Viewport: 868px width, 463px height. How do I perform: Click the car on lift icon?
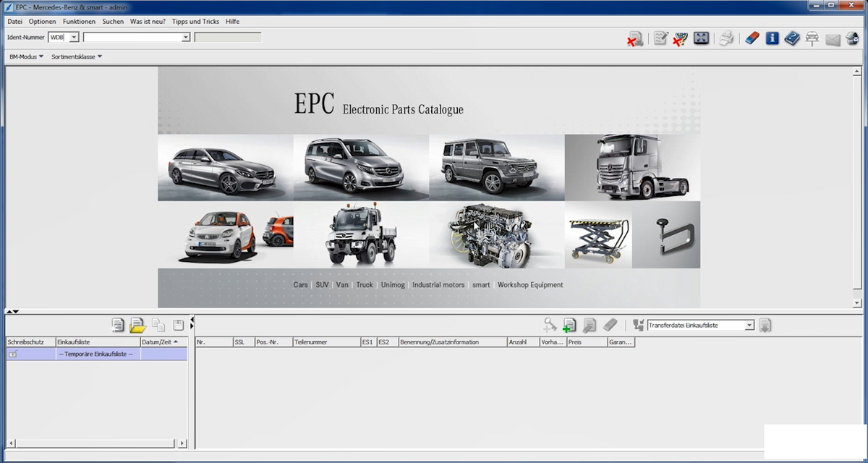[x=812, y=39]
